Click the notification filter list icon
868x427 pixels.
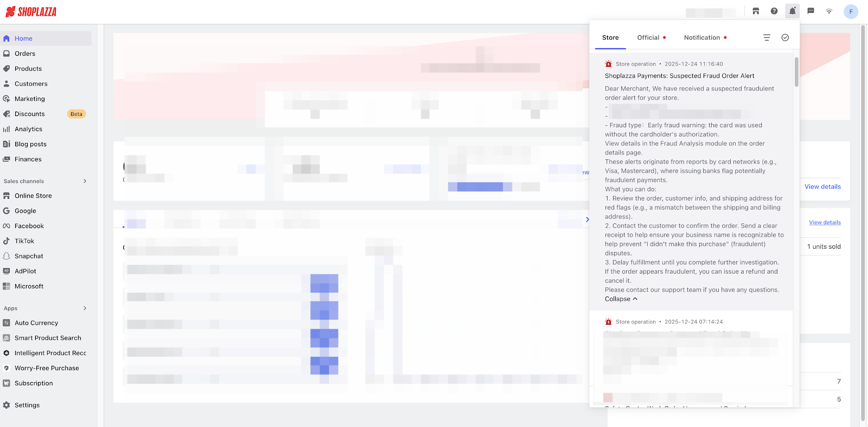point(767,37)
